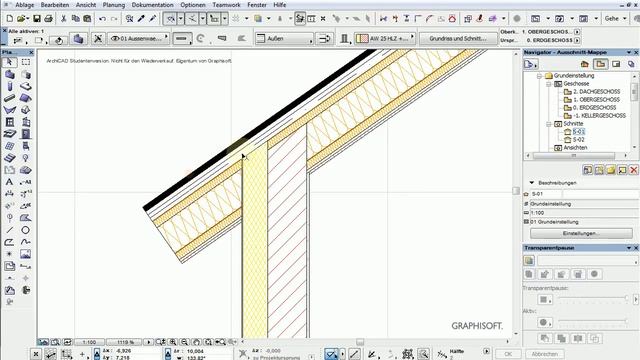Collapse the Beschreibungen disclosure triangle

(531, 183)
